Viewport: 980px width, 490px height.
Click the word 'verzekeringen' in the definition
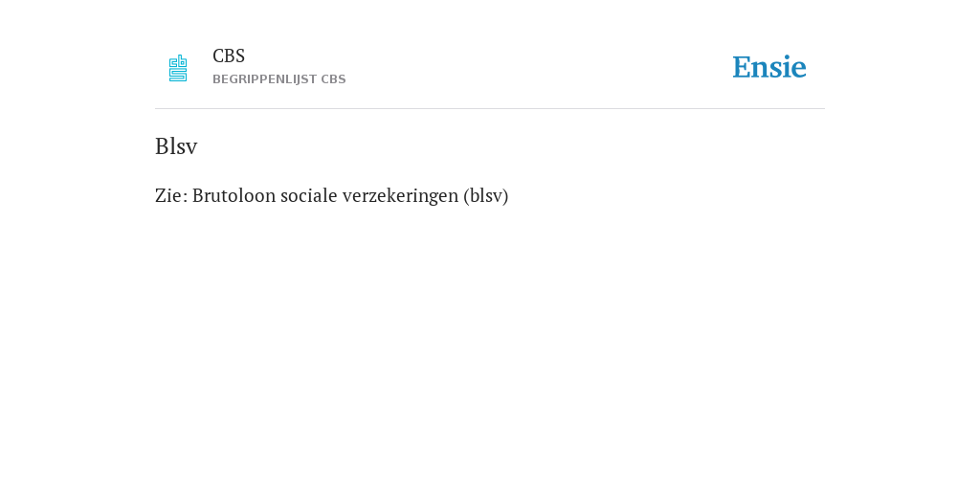(403, 195)
